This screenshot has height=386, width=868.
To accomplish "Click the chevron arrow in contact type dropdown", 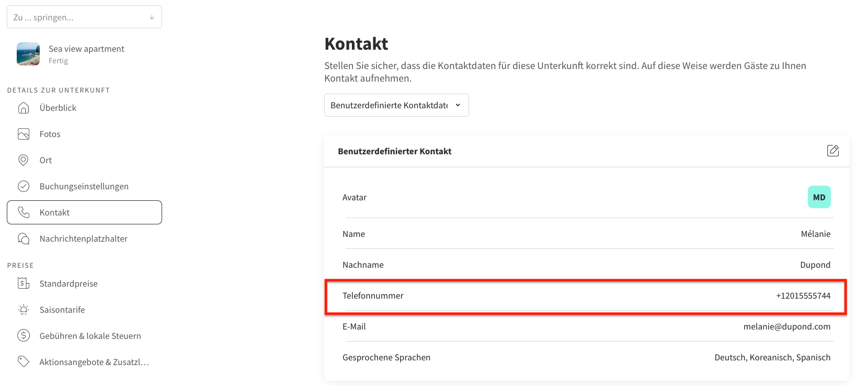I will coord(458,105).
